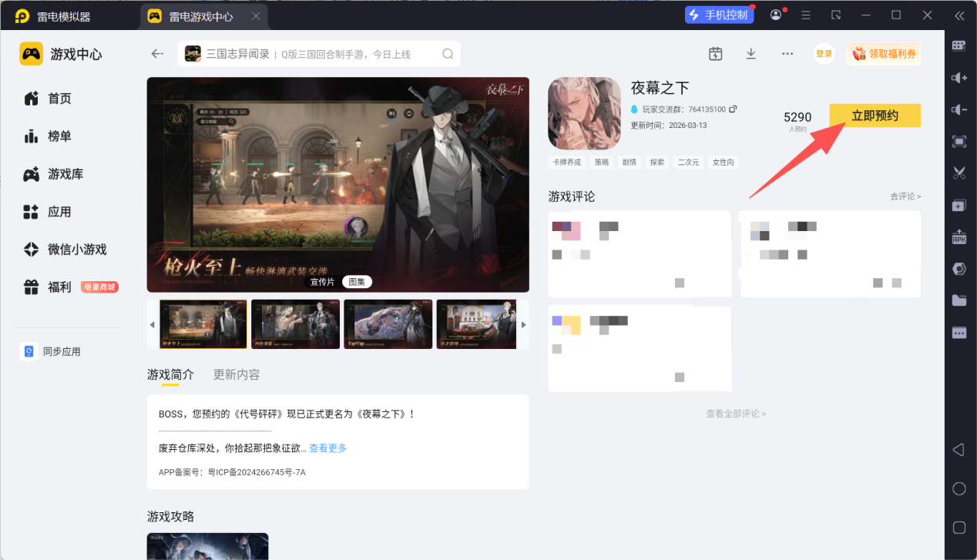Viewport: 977px width, 560px height.
Task: Click the search magnifier icon
Action: [448, 54]
